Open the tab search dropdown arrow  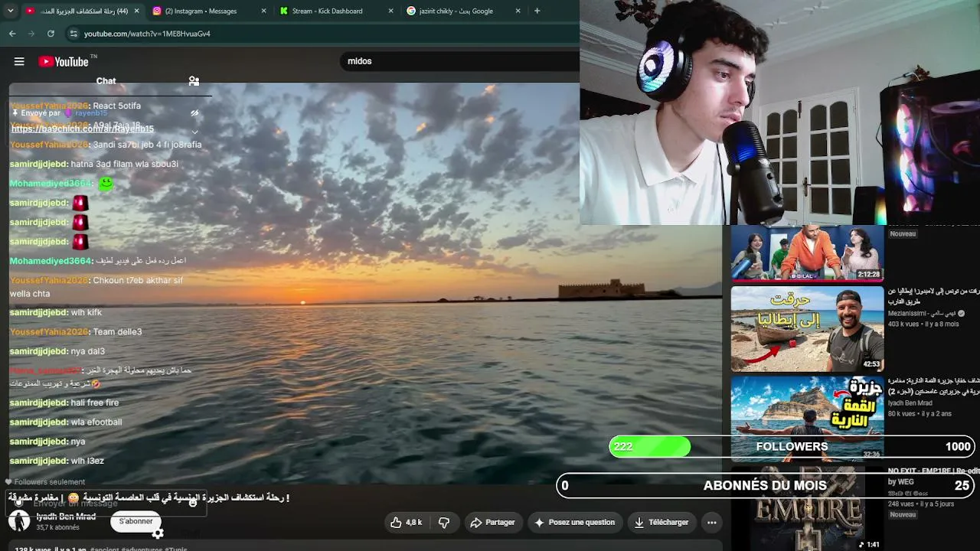(x=10, y=11)
